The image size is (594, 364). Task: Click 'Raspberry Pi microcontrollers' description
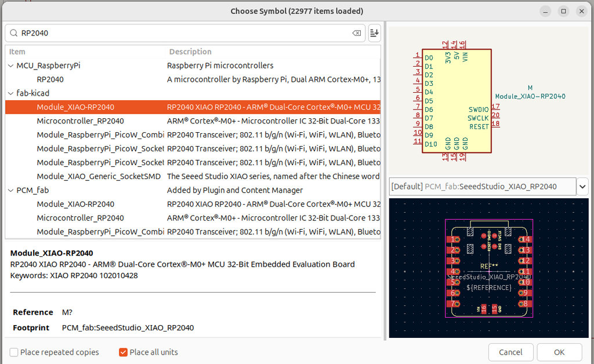220,65
